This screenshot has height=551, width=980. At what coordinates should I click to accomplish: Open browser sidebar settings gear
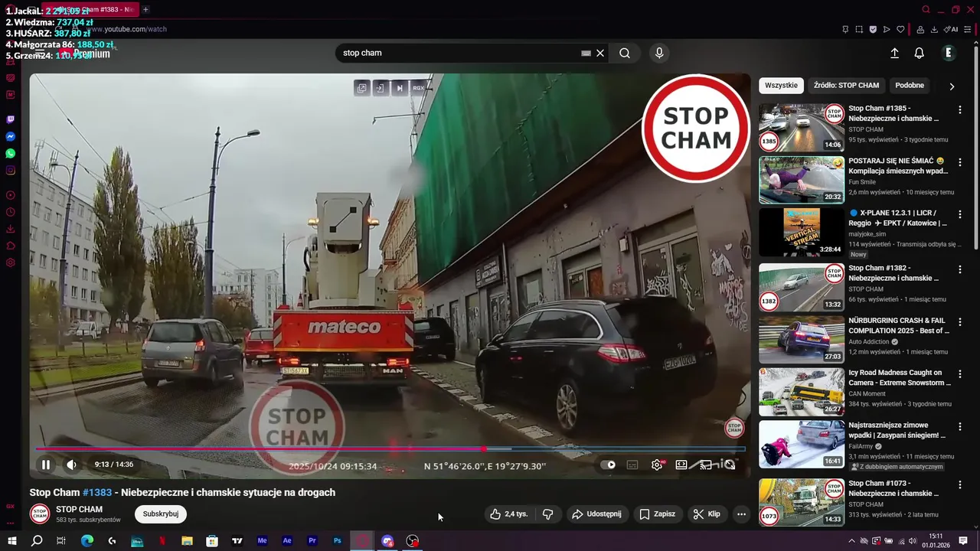(10, 262)
